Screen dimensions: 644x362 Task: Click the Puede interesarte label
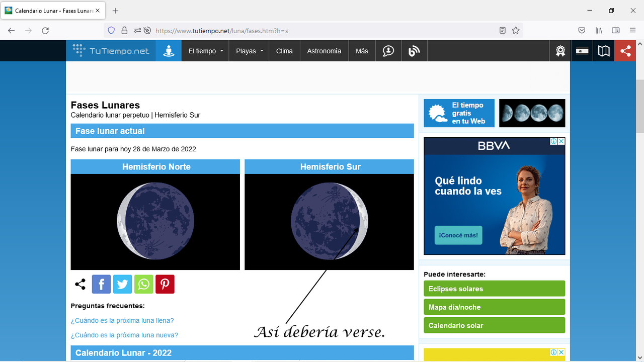[x=454, y=275]
